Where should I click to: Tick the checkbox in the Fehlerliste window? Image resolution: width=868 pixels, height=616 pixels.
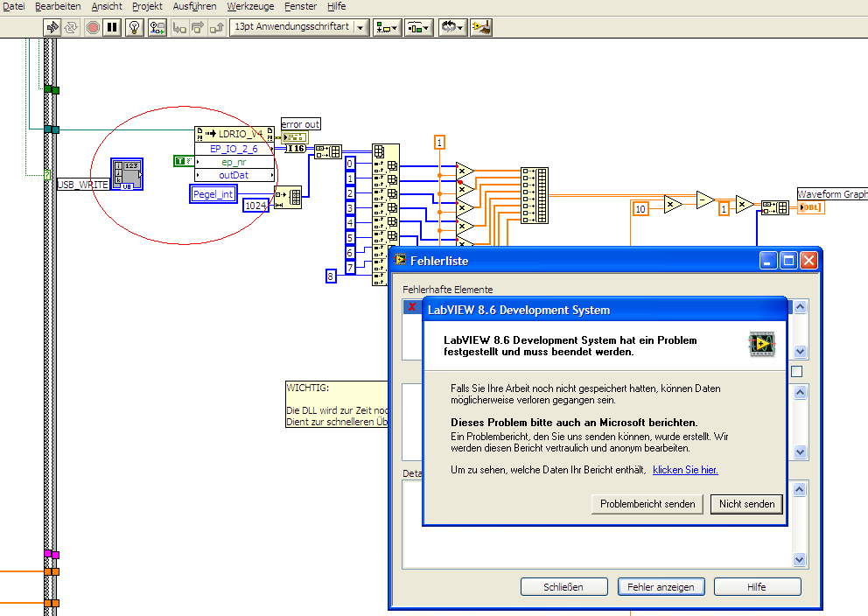pos(796,372)
